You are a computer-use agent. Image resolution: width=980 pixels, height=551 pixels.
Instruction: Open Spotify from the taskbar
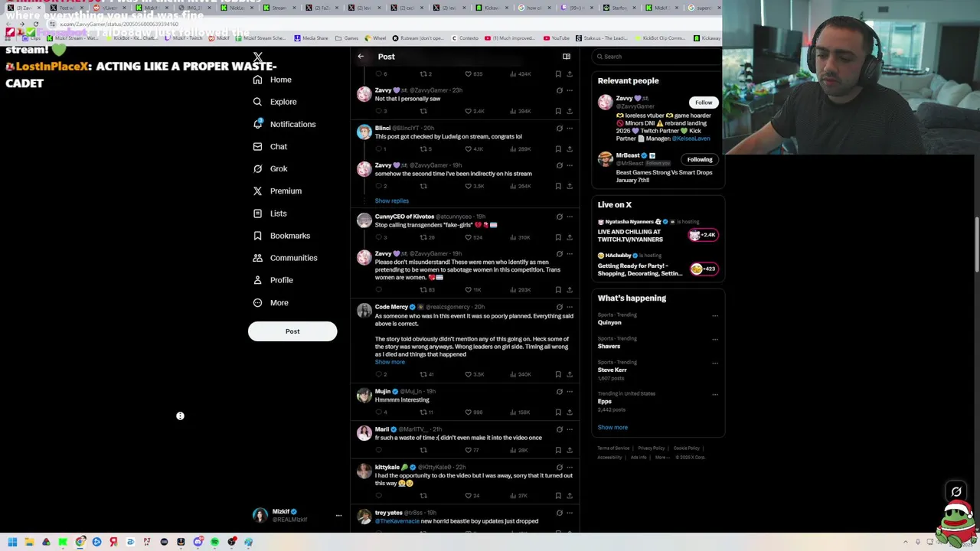click(214, 542)
